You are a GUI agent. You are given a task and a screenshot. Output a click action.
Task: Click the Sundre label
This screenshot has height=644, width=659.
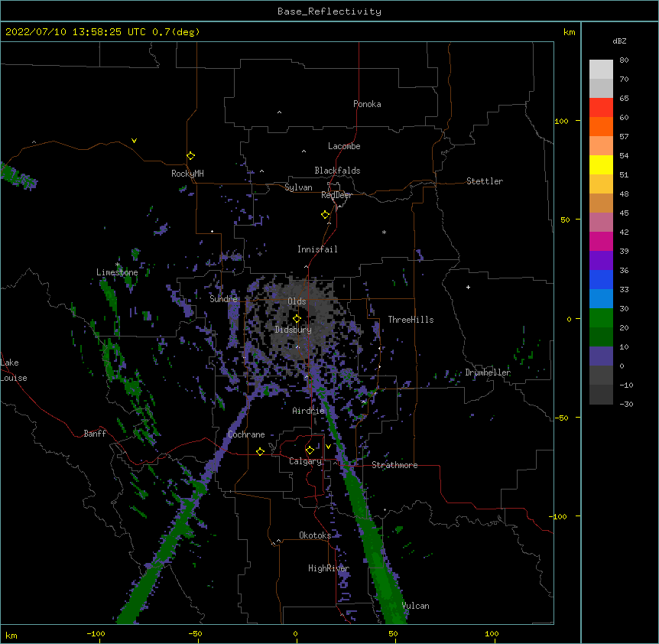tap(223, 299)
